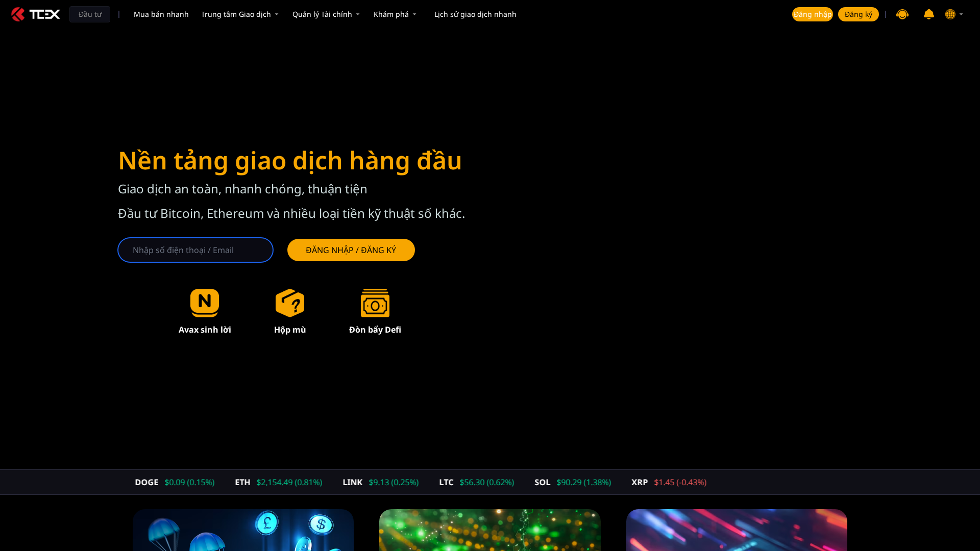Open customer support headset icon
This screenshot has width=980, height=551.
pyautogui.click(x=902, y=14)
